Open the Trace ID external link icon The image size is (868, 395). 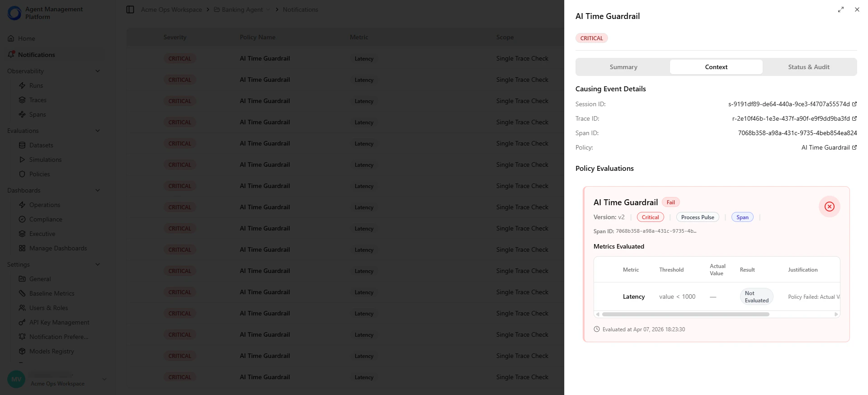tap(854, 118)
